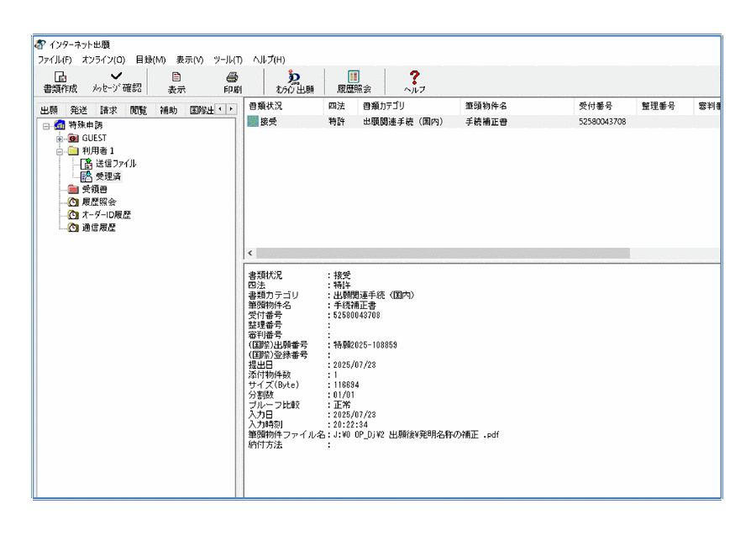Expand the GUEST folder node

[60, 138]
